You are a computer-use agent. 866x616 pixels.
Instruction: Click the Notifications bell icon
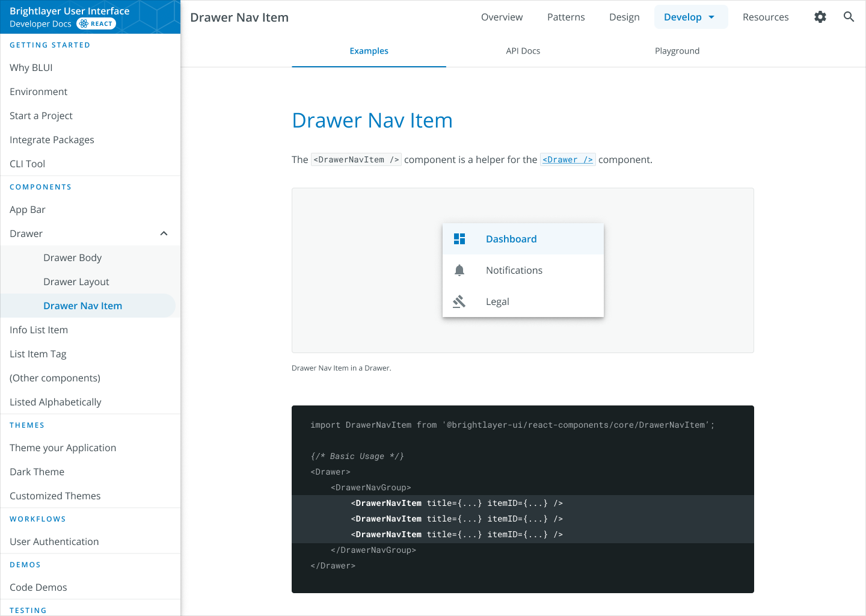click(x=459, y=270)
